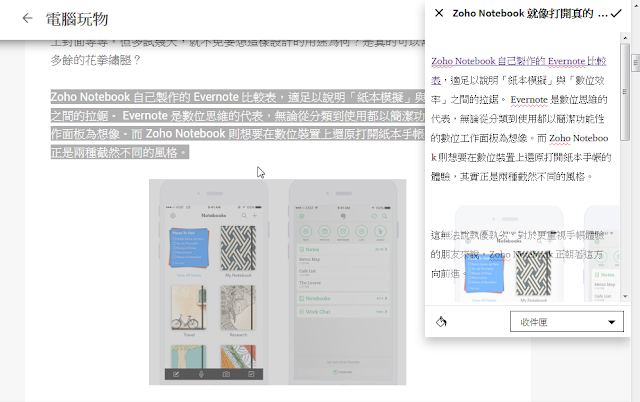Open the note color fill icon

pos(441,322)
